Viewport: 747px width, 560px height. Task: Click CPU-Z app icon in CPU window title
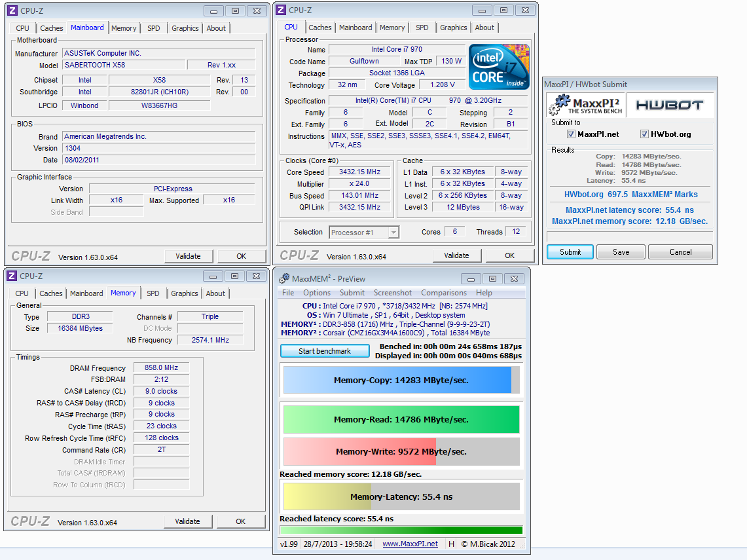[281, 10]
